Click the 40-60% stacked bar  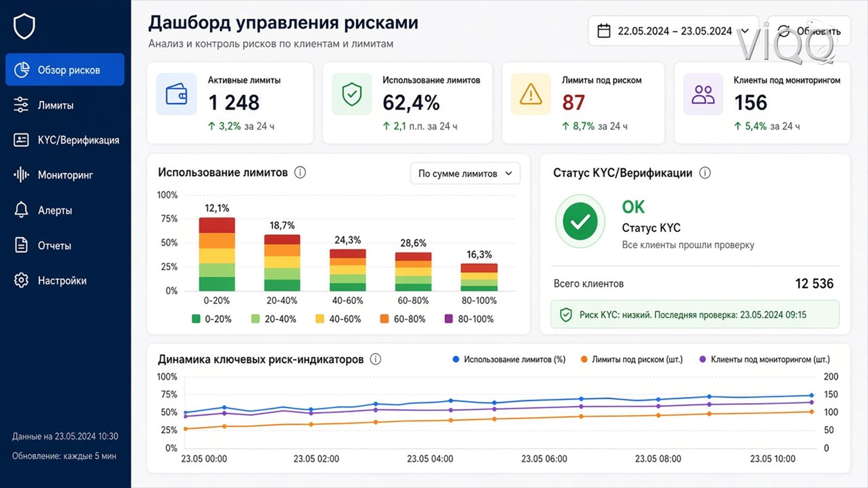click(348, 270)
